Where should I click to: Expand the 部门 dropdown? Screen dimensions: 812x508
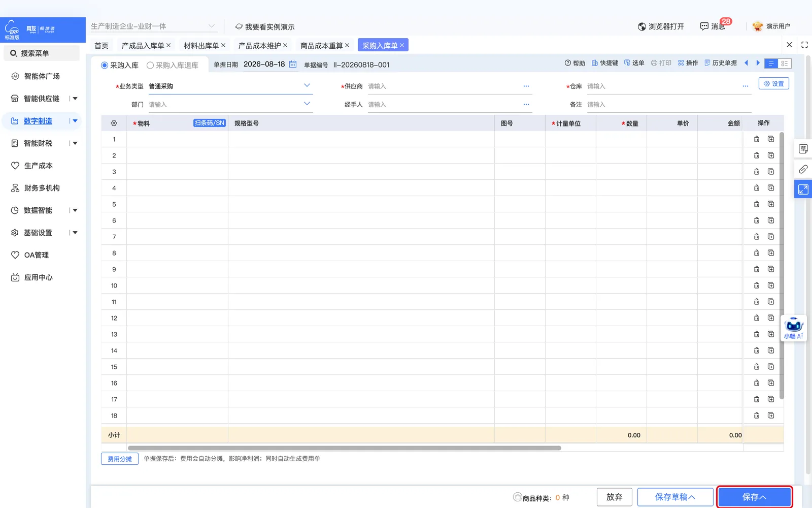[x=307, y=104]
